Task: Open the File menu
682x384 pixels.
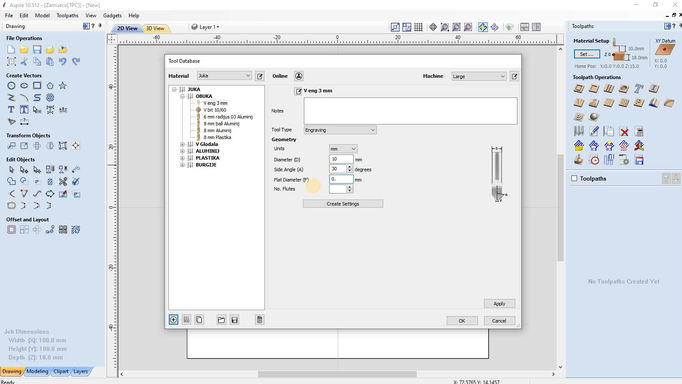Action: [9, 15]
